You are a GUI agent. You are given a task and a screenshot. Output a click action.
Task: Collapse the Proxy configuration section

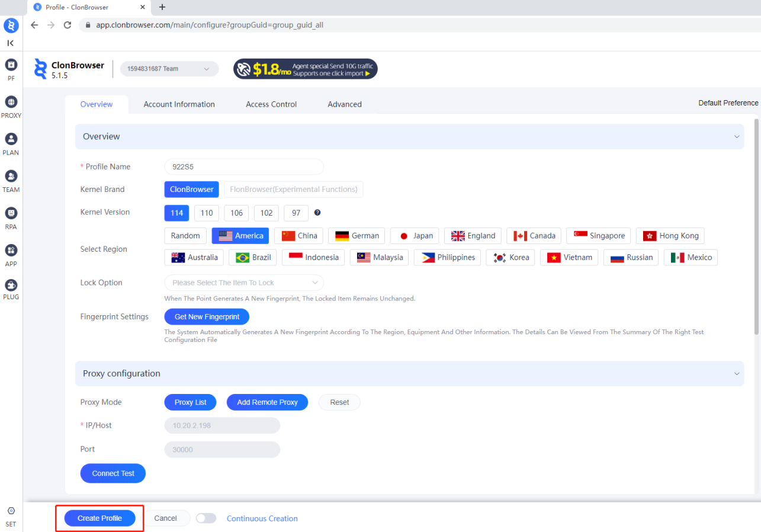(737, 374)
